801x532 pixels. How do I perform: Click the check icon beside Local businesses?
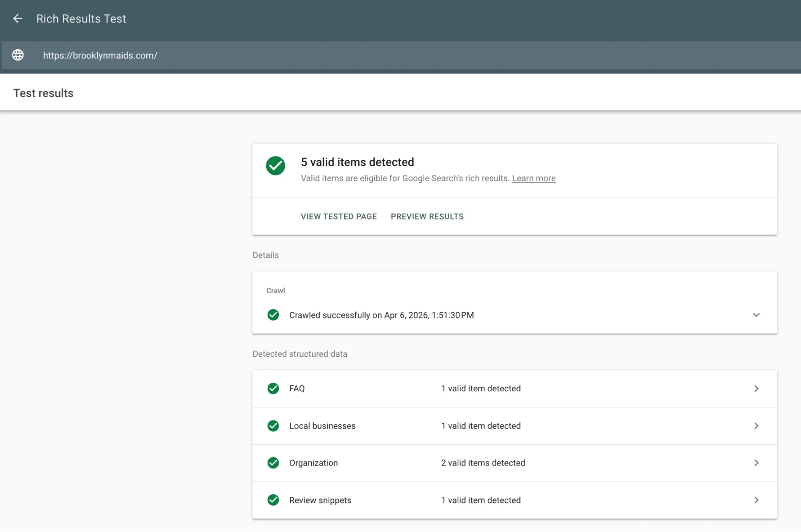(273, 426)
